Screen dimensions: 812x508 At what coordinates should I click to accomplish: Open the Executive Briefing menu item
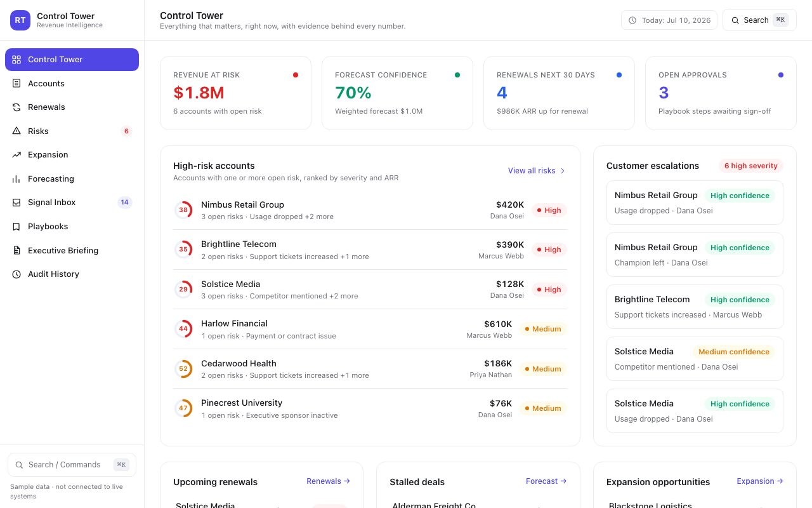72,250
